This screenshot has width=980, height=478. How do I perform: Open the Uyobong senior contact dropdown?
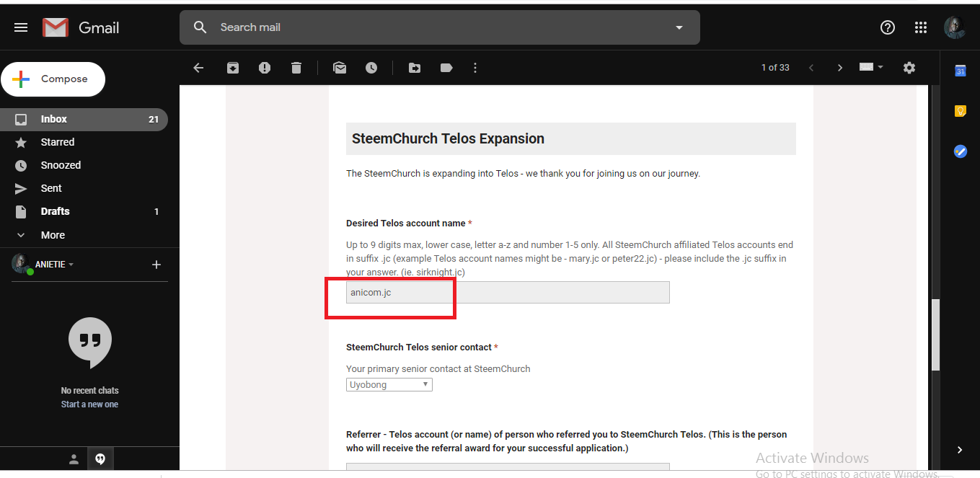tap(389, 385)
